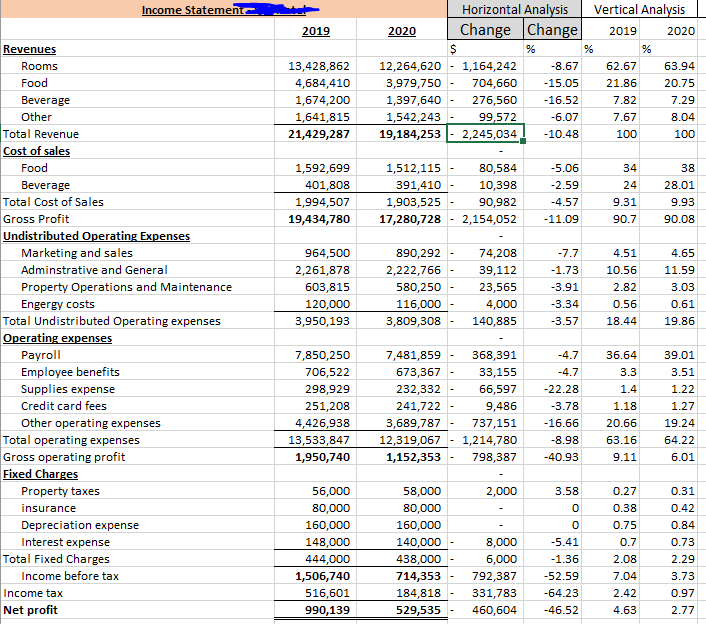Click the Property Operations and Maintenance label

click(127, 287)
